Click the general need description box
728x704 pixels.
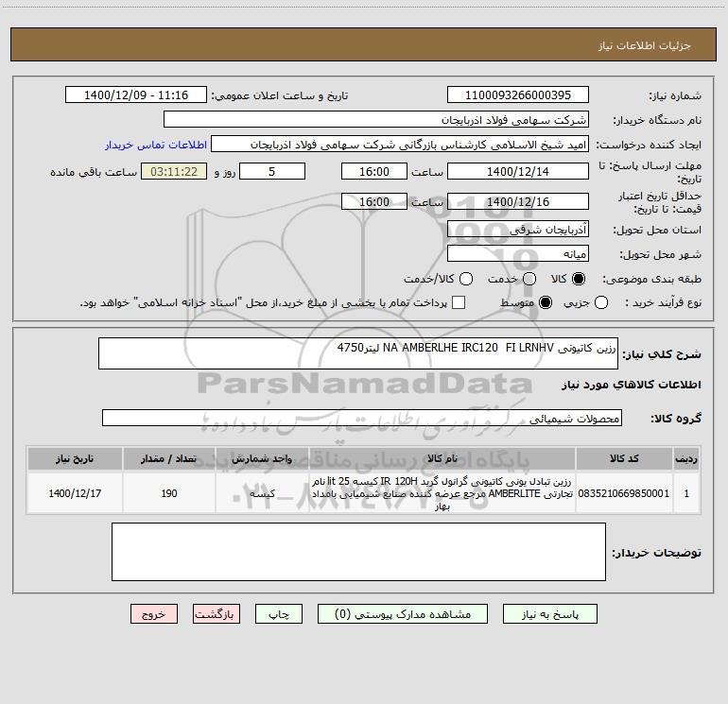(x=358, y=353)
